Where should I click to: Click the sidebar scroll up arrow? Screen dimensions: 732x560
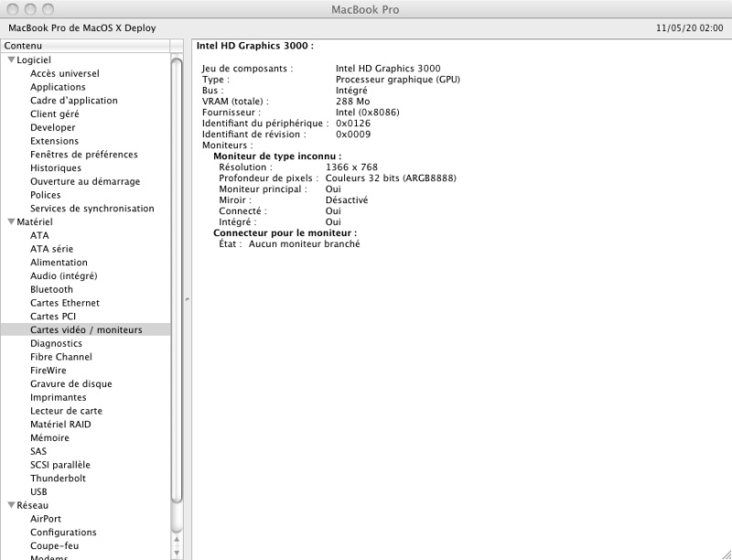pyautogui.click(x=177, y=540)
